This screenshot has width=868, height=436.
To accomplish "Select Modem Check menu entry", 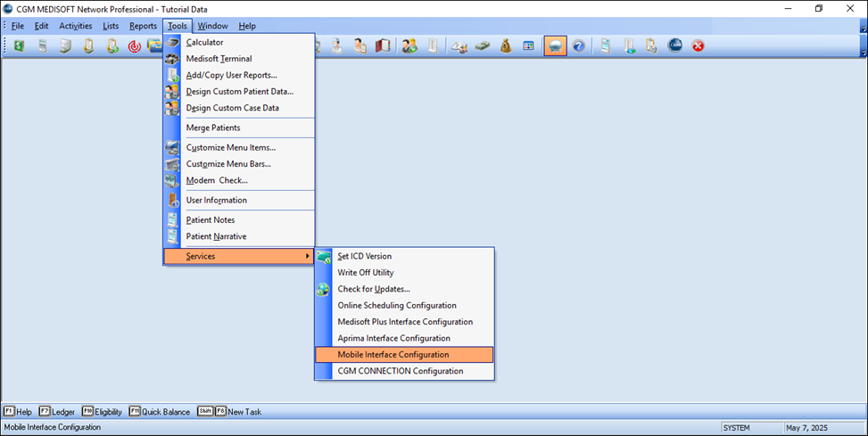I will coord(239,180).
